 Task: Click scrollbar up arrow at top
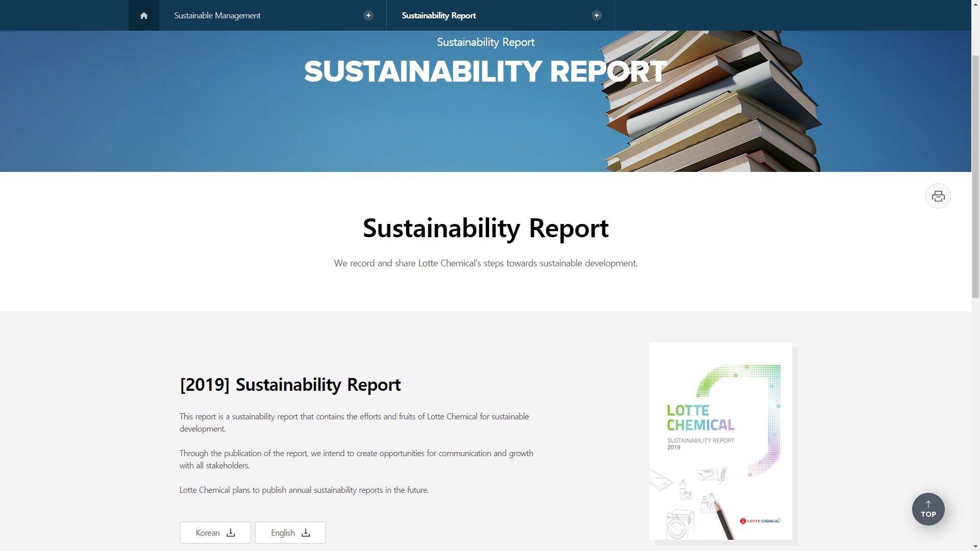click(975, 4)
